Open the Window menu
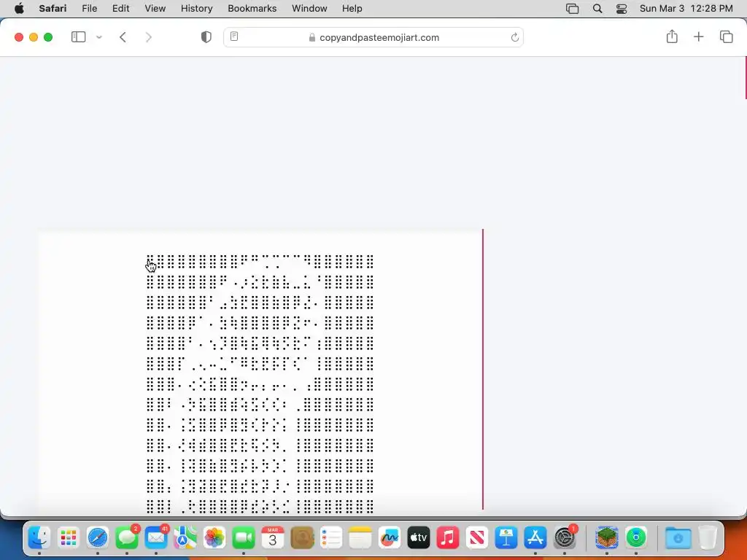Viewport: 747px width, 560px height. [x=309, y=8]
